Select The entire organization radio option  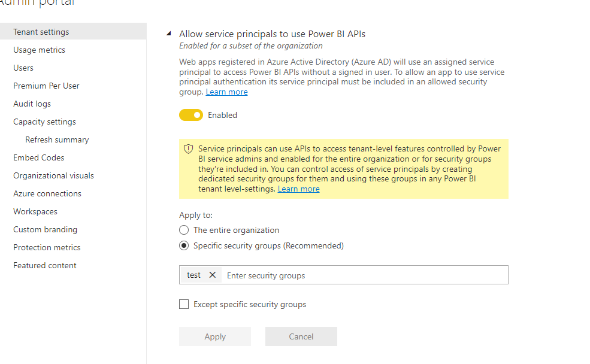pos(184,230)
